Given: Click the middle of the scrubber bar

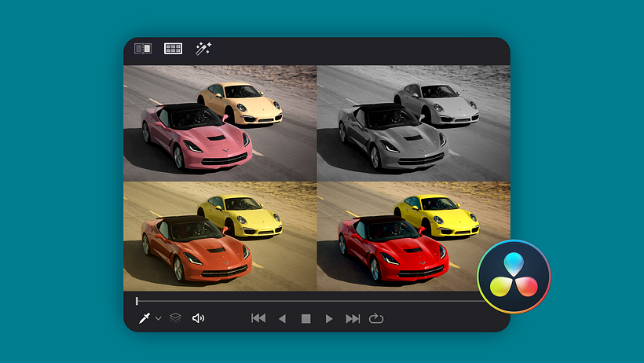Looking at the screenshot, I should click(x=314, y=301).
